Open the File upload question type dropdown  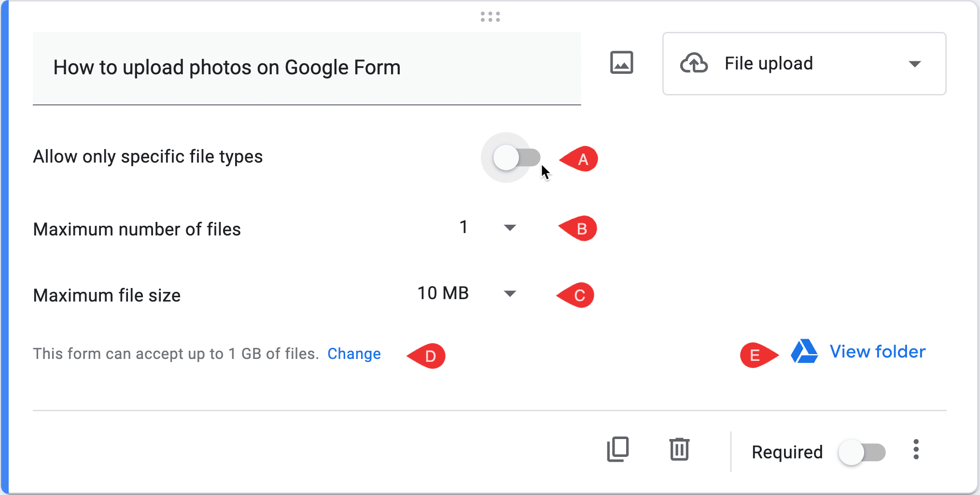804,64
